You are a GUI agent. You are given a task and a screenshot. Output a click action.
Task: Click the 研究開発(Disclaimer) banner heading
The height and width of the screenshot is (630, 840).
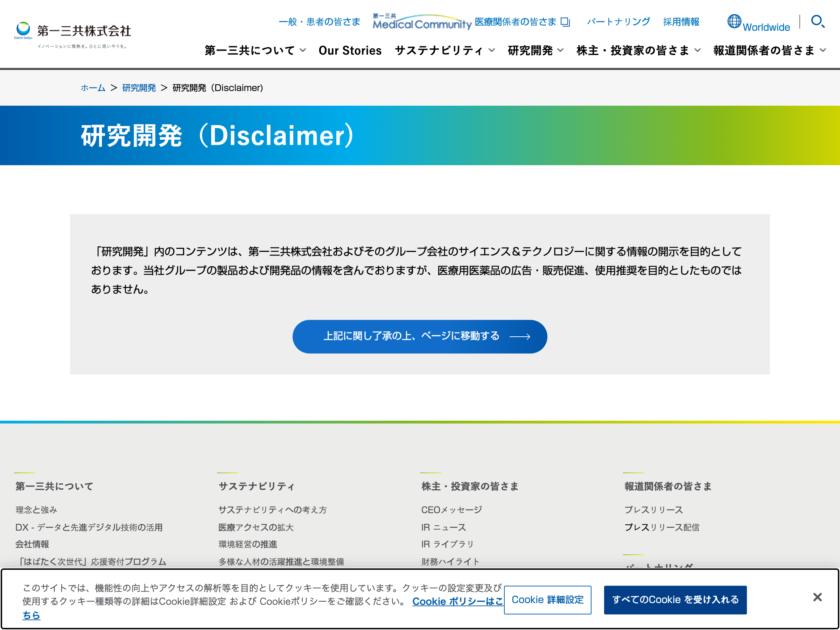218,135
